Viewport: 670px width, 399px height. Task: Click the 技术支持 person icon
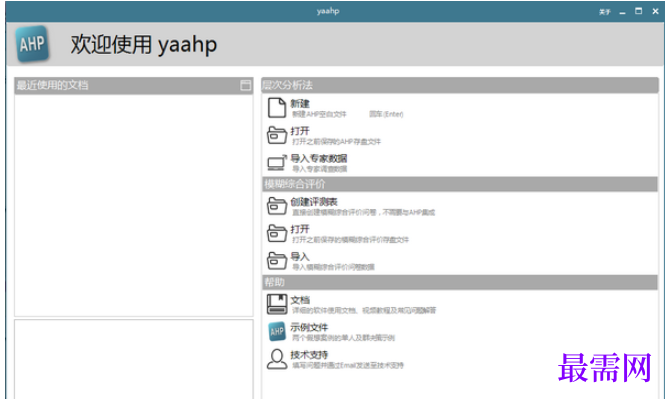point(277,359)
